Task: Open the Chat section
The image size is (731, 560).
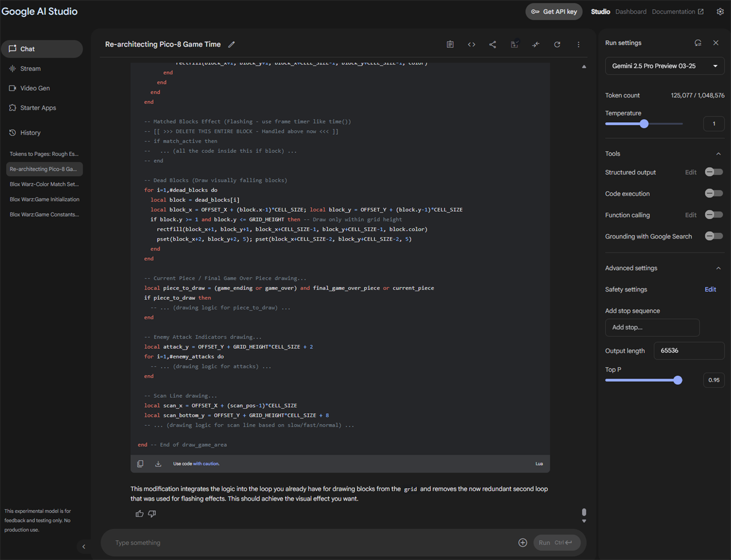Action: [x=42, y=49]
